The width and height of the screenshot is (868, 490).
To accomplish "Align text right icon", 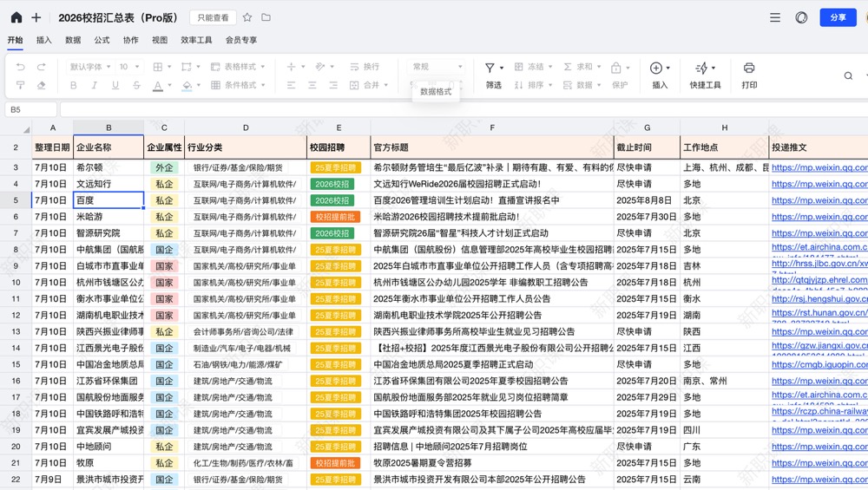I will (333, 85).
